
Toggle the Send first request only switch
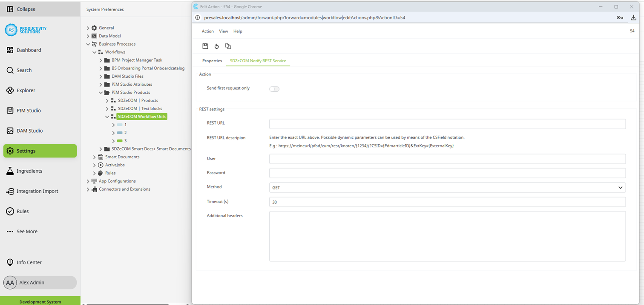(x=274, y=89)
